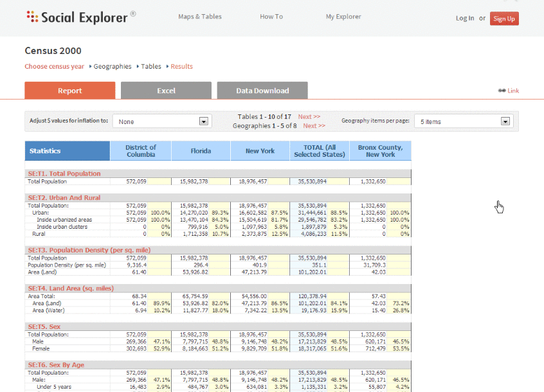Click the Florida column header
Image resolution: width=544 pixels, height=392 pixels.
201,151
